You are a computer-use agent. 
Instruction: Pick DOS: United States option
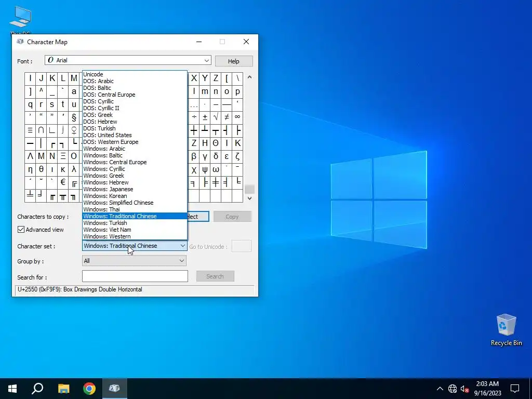(x=135, y=135)
